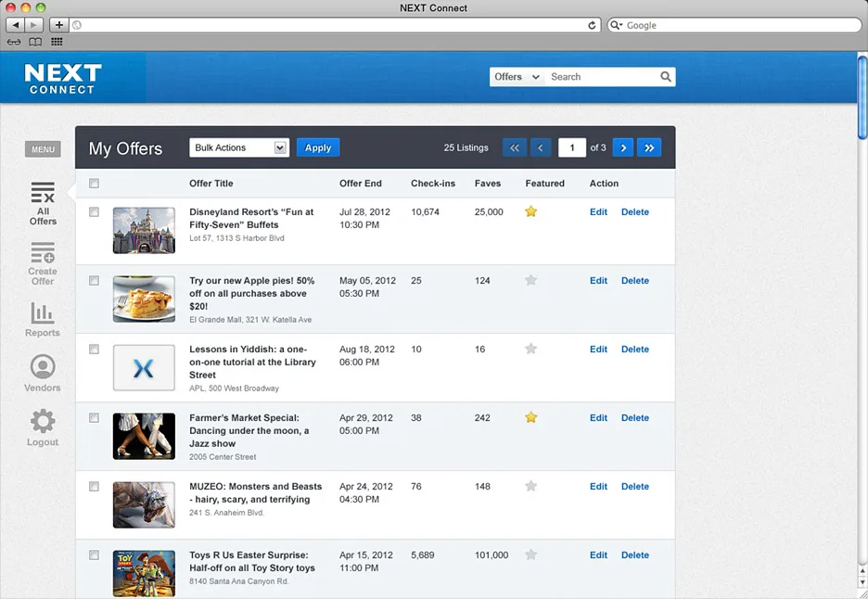This screenshot has height=599, width=868.
Task: Open the MUZEO monster thumbnail
Action: click(144, 505)
